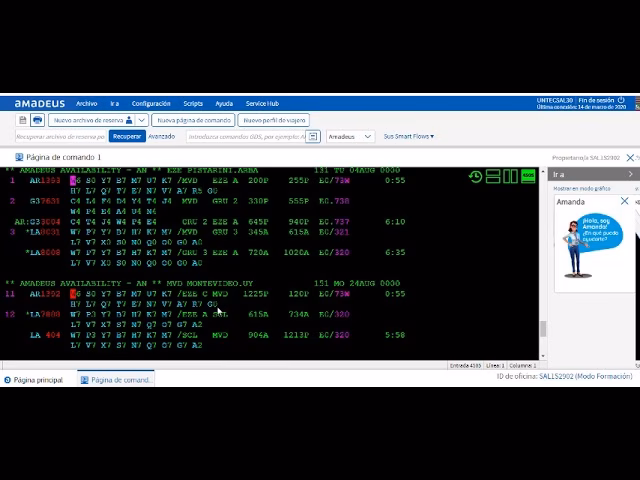Image resolution: width=640 pixels, height=480 pixels.
Task: Click Mostrar en modo gráfico link
Action: 582,189
